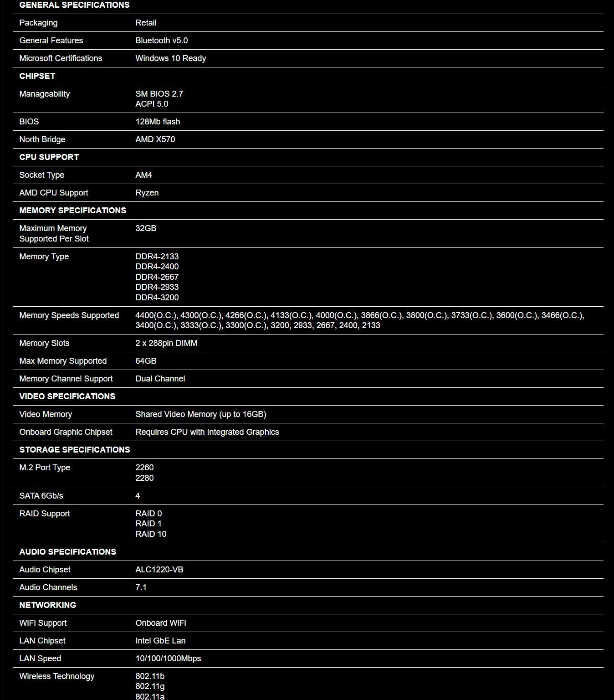Select the 'General Features' label
Screen dimensions: 614x700
point(51,41)
